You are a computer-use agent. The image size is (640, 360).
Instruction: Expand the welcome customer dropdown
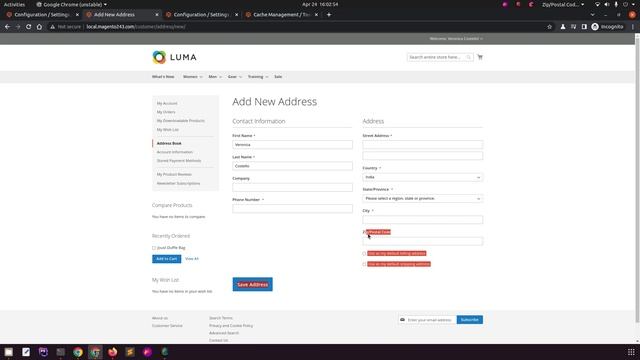coord(481,39)
